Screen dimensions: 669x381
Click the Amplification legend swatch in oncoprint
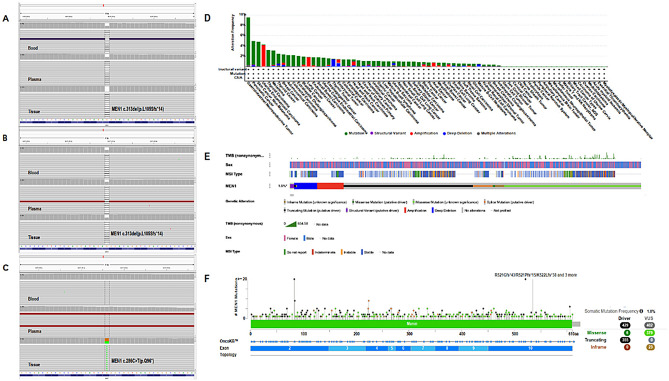405,210
